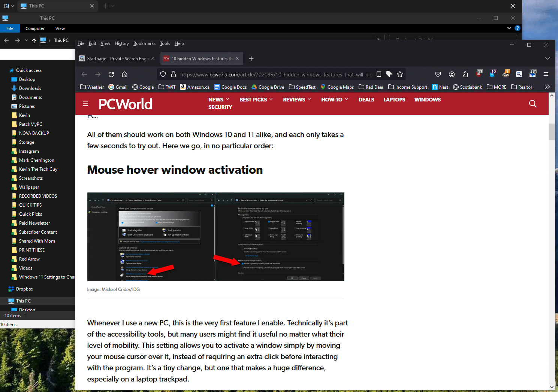558x392 pixels.
Task: Open WINDOWS link on PCWorld
Action: point(428,100)
